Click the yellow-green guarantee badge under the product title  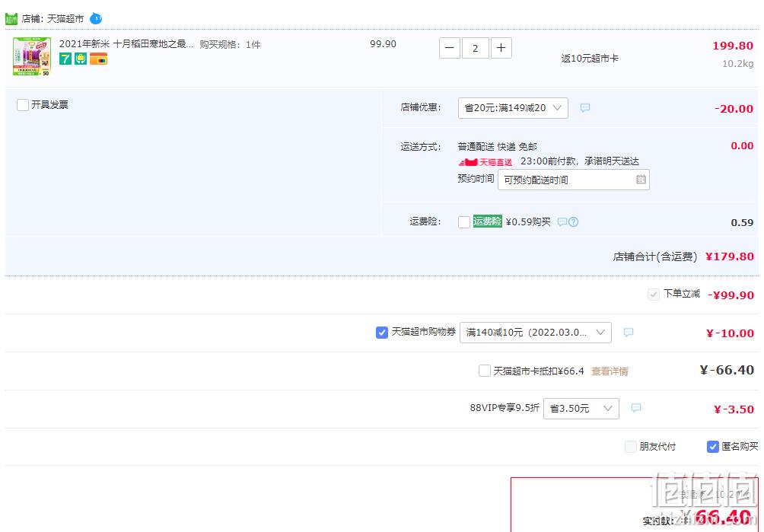[x=81, y=59]
